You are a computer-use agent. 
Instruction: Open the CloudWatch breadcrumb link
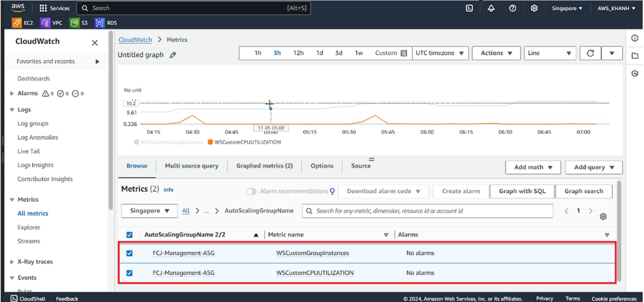click(135, 40)
